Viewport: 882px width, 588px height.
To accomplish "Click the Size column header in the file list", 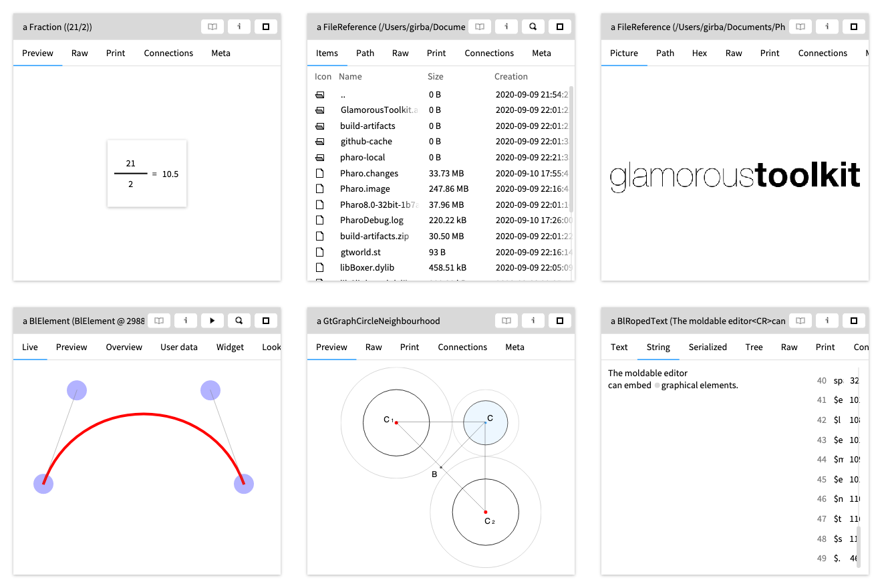I will coord(435,77).
